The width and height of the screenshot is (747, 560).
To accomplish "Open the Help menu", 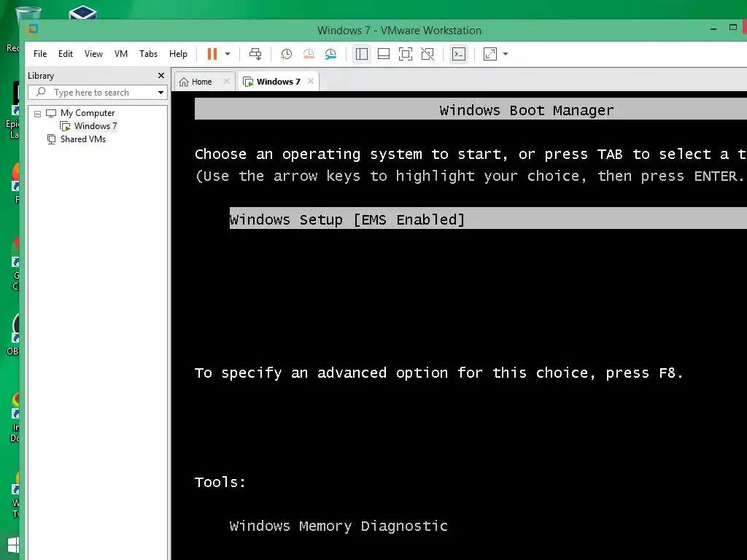I will click(x=178, y=54).
